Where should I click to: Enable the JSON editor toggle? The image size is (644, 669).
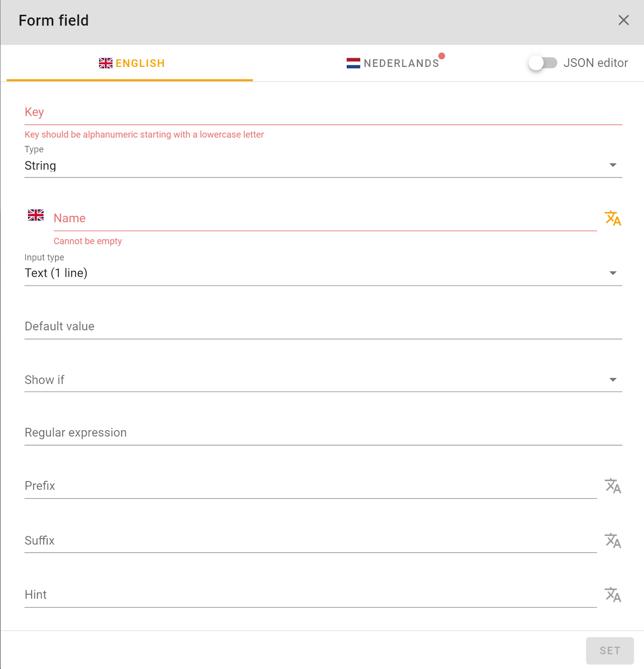click(x=542, y=63)
